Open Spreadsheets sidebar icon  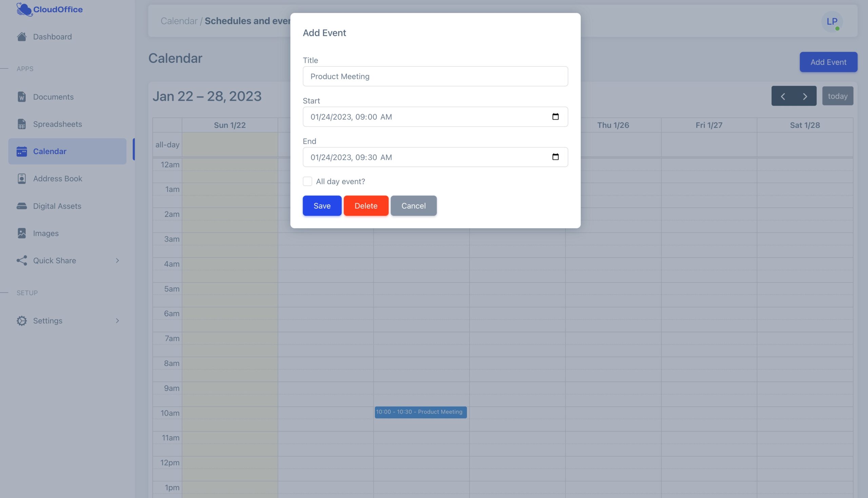[22, 124]
